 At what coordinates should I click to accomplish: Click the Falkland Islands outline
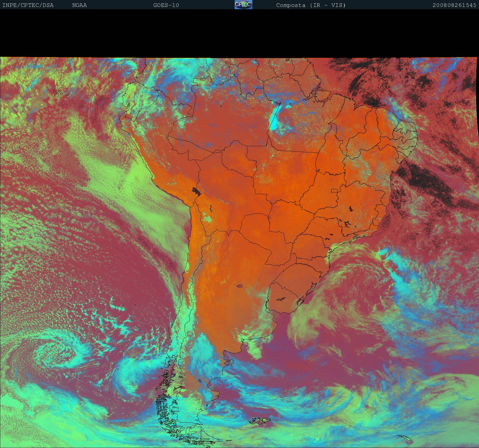[x=260, y=420]
